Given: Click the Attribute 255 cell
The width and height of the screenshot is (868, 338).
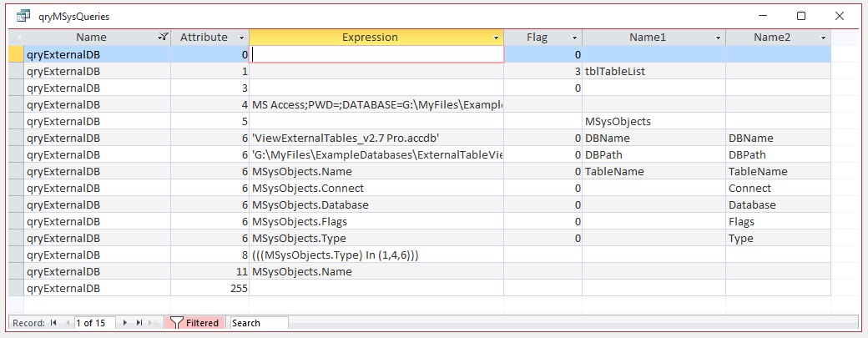Looking at the screenshot, I should point(210,288).
